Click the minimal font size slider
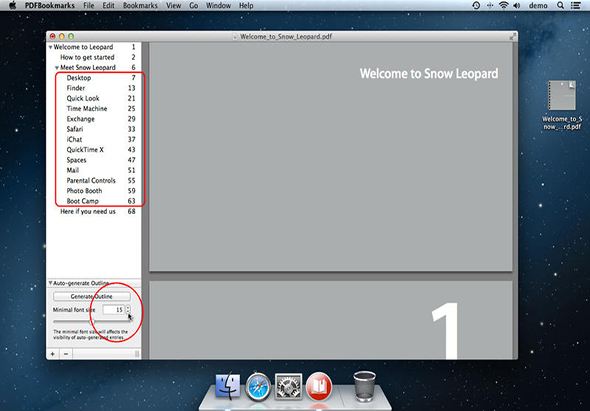The width and height of the screenshot is (590, 411). [91, 322]
